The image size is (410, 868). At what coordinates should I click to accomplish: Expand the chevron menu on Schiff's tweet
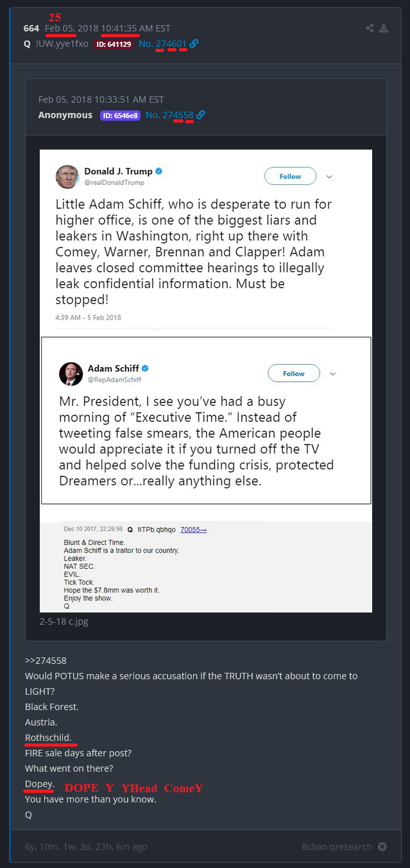pyautogui.click(x=332, y=374)
